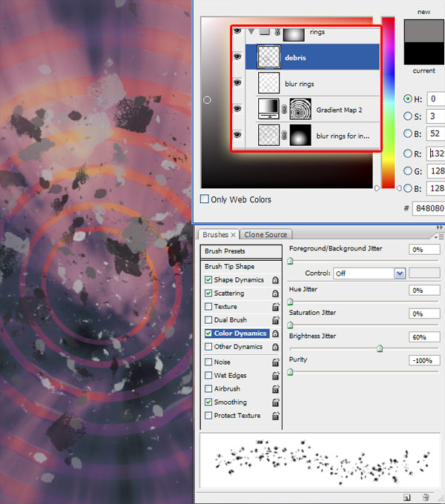
Task: Enable the Noise checkbox
Action: pyautogui.click(x=208, y=362)
